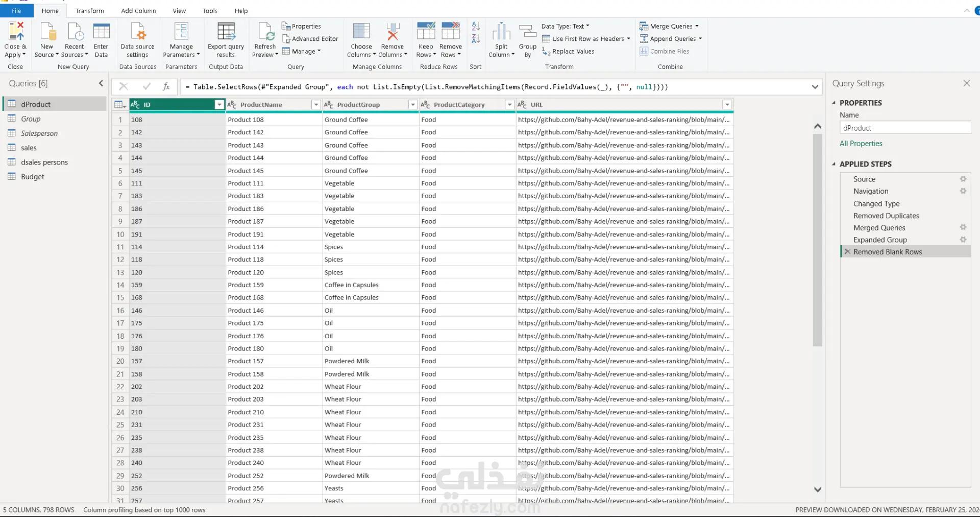Open the File menu

[16, 11]
